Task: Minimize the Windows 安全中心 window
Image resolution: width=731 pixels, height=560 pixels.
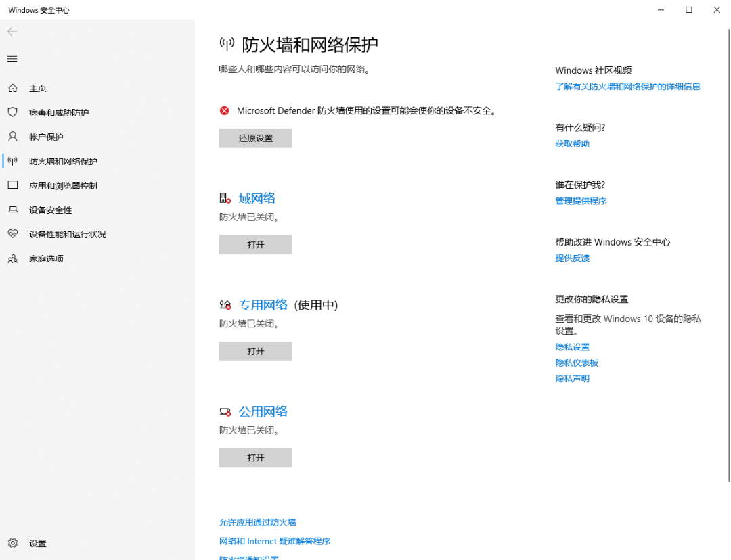Action: coord(661,9)
